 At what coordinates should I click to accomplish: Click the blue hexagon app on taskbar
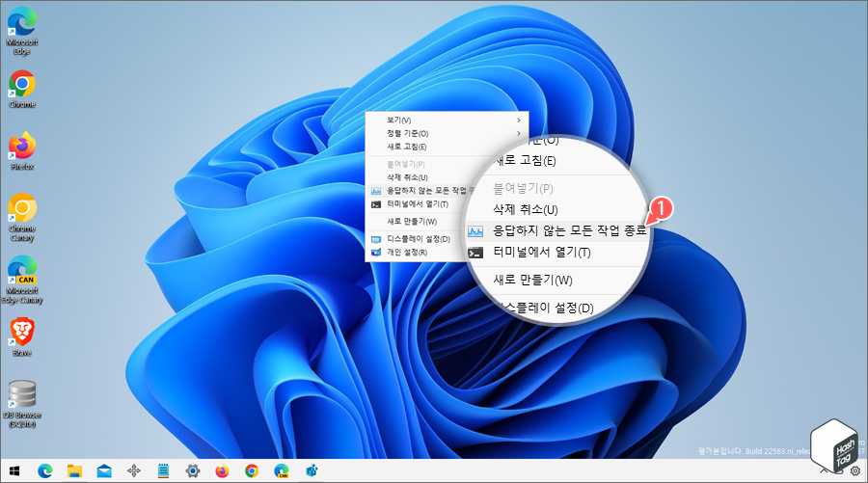click(x=312, y=470)
